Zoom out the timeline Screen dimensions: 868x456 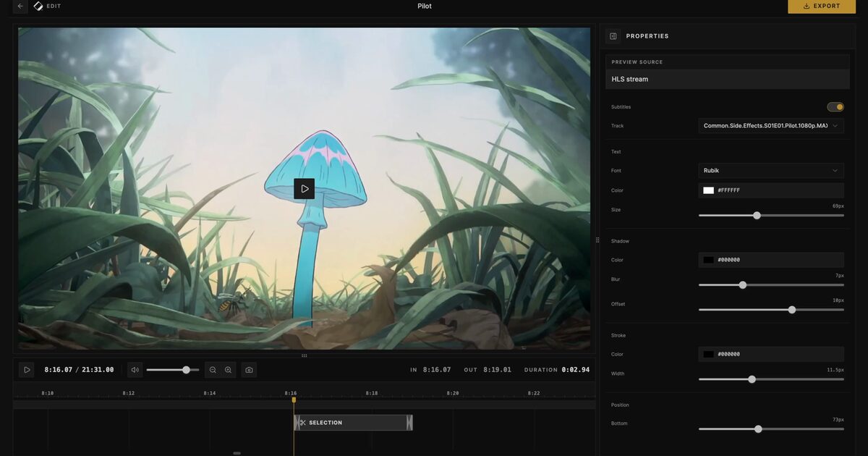pos(213,370)
